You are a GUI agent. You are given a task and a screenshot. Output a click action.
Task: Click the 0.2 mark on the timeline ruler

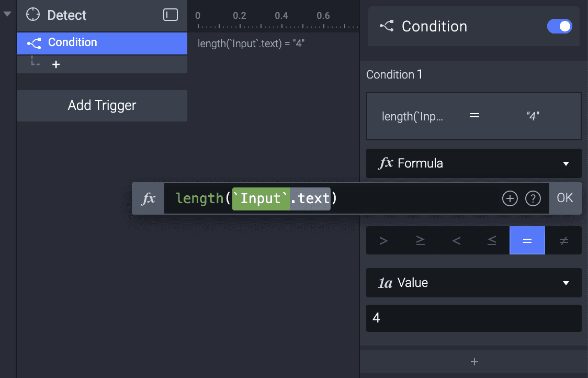pyautogui.click(x=239, y=15)
